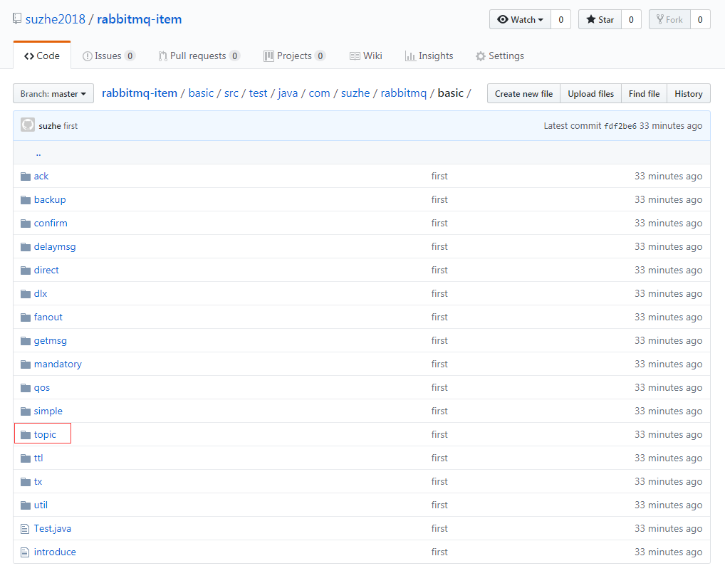Open the Branch: master dropdown
The image size is (725, 588).
pyautogui.click(x=53, y=93)
